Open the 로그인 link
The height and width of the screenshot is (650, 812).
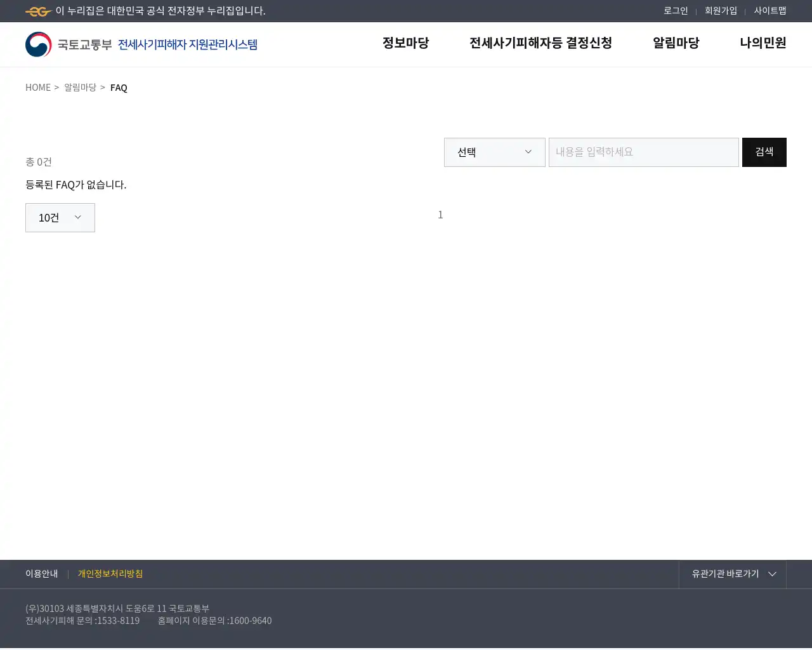[x=676, y=11]
